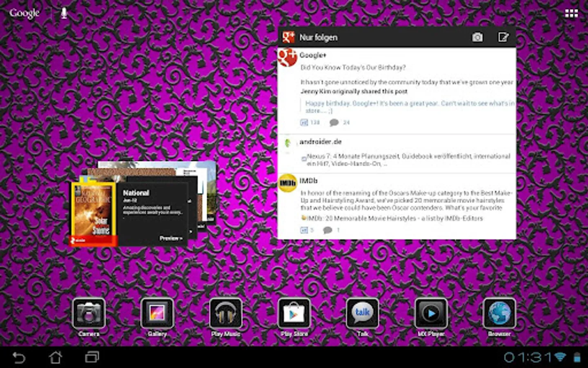Open comments on the IMDb post
This screenshot has width=588, height=368.
(x=331, y=230)
